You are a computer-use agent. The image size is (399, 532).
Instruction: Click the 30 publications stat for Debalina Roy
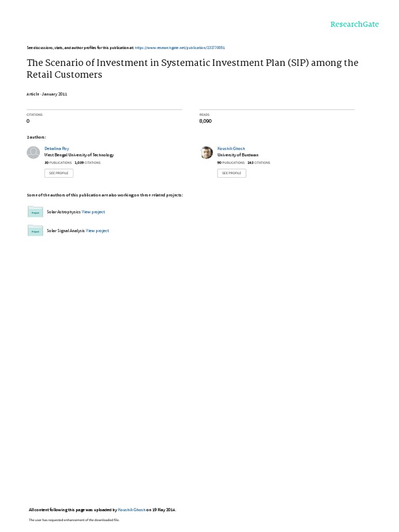point(58,163)
